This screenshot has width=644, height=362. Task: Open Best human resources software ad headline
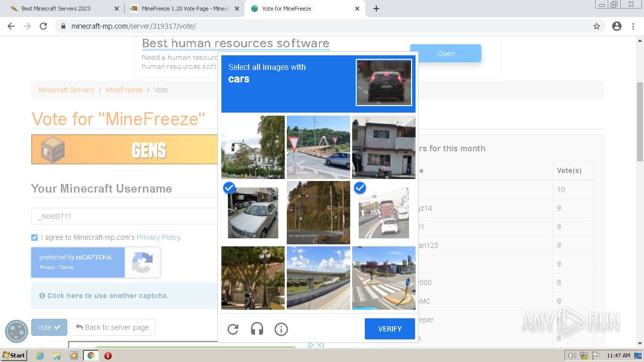click(x=235, y=43)
